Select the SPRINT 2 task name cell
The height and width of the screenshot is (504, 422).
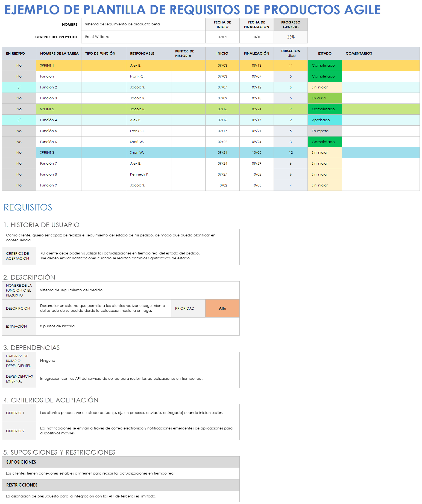pyautogui.click(x=59, y=109)
